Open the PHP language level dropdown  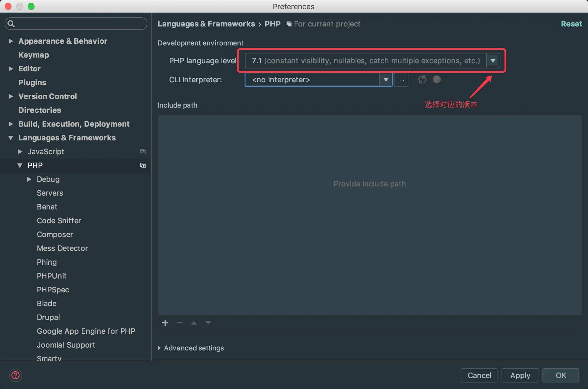(x=493, y=61)
